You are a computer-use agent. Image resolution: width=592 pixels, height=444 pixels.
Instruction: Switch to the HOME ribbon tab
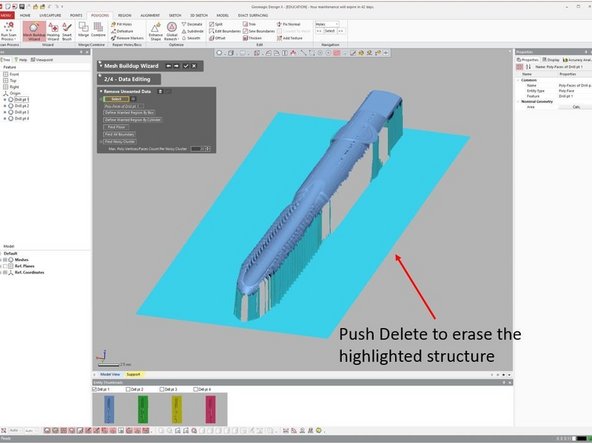(25, 15)
